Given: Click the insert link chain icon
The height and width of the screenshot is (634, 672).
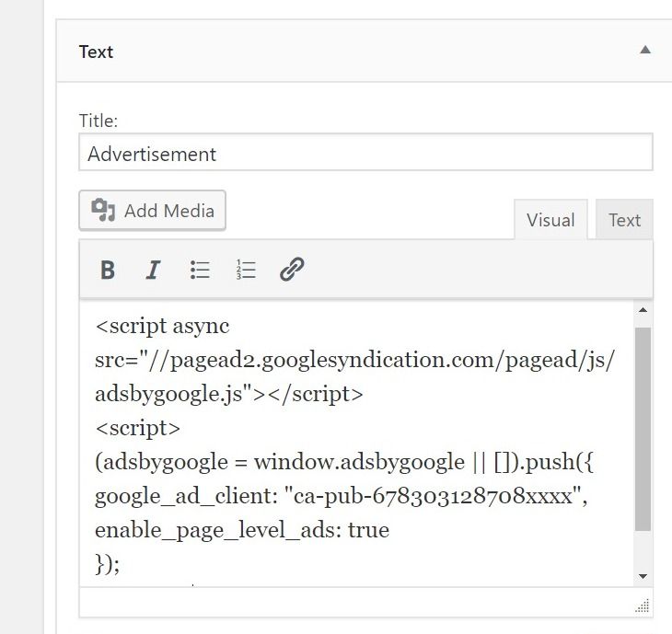Looking at the screenshot, I should click(292, 269).
